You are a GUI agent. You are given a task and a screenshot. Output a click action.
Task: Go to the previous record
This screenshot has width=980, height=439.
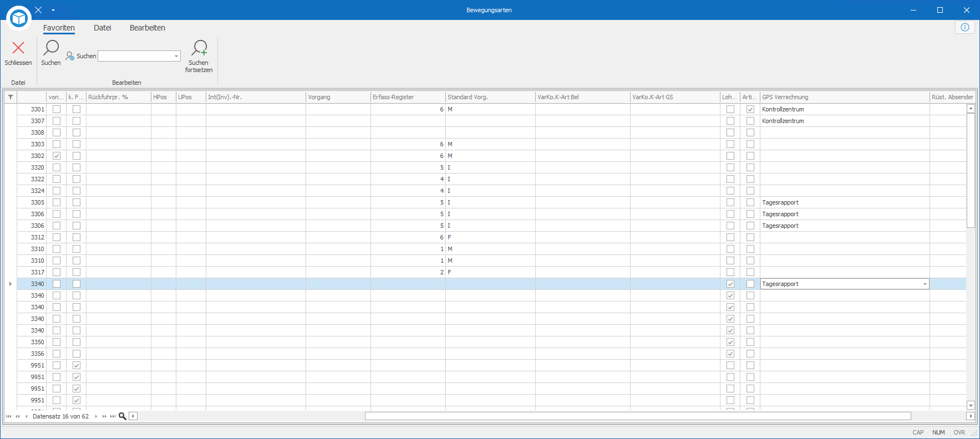click(x=26, y=416)
